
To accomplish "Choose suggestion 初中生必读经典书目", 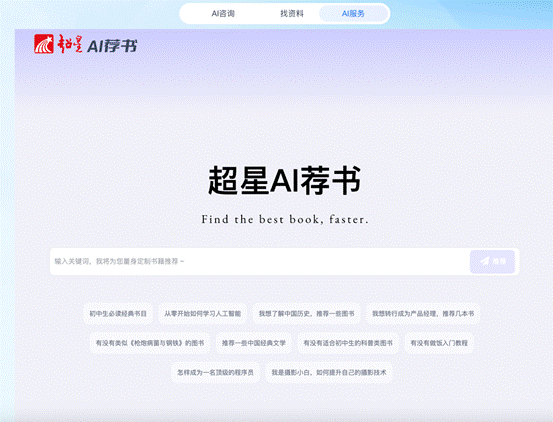I will (118, 313).
